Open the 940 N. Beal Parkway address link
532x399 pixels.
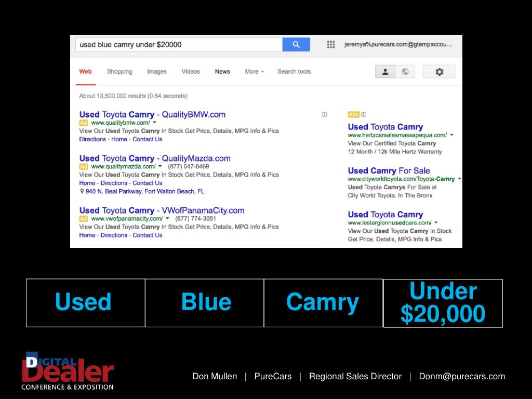(x=145, y=191)
